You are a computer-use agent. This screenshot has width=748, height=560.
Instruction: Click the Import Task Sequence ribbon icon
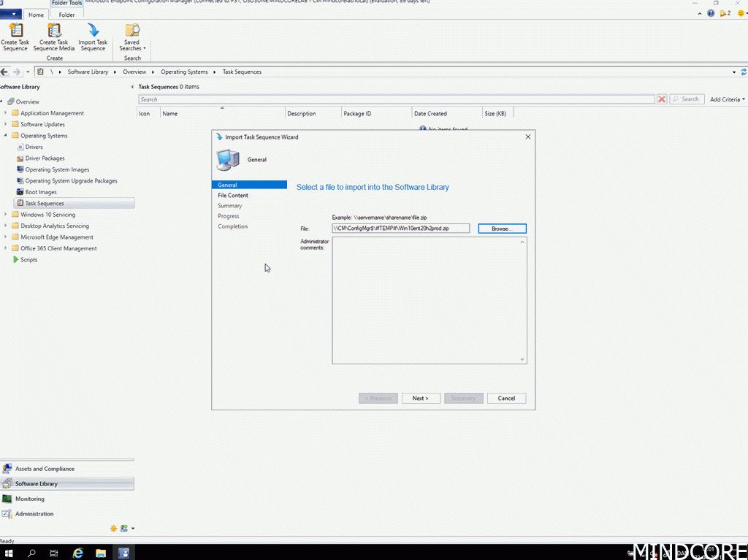point(93,37)
